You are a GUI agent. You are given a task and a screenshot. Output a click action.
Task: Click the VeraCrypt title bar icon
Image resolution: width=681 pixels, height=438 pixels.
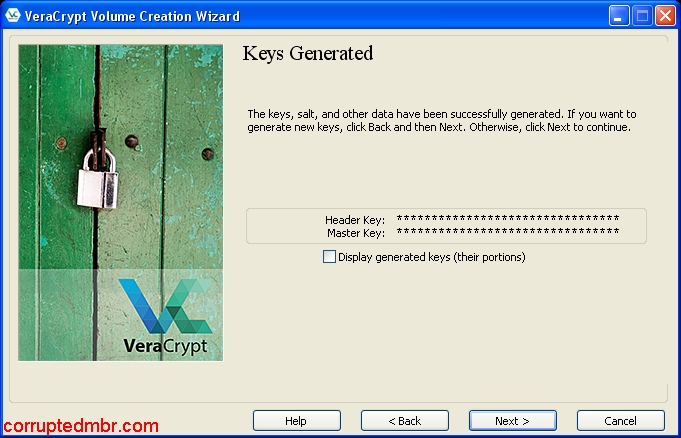(x=13, y=15)
